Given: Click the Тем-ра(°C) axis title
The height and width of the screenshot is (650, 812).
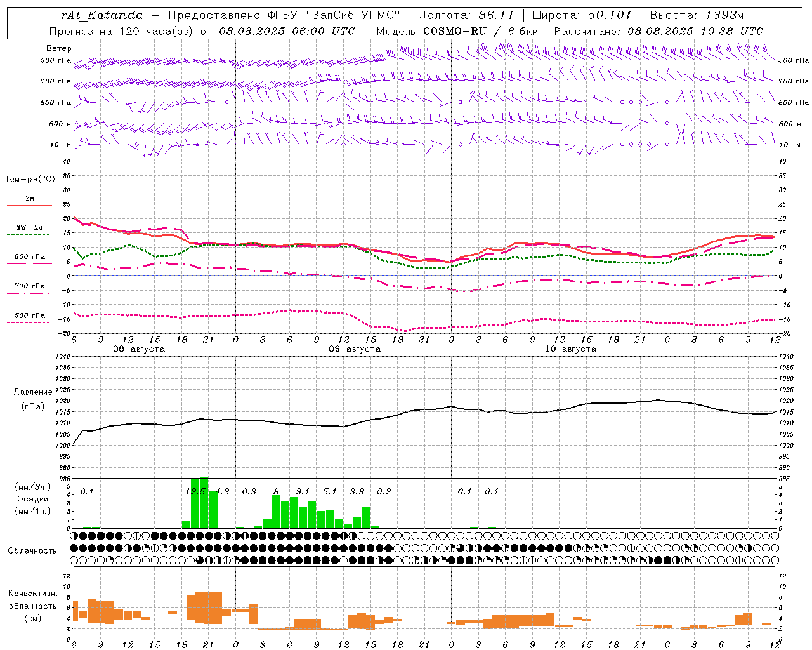Looking at the screenshot, I should (x=30, y=180).
